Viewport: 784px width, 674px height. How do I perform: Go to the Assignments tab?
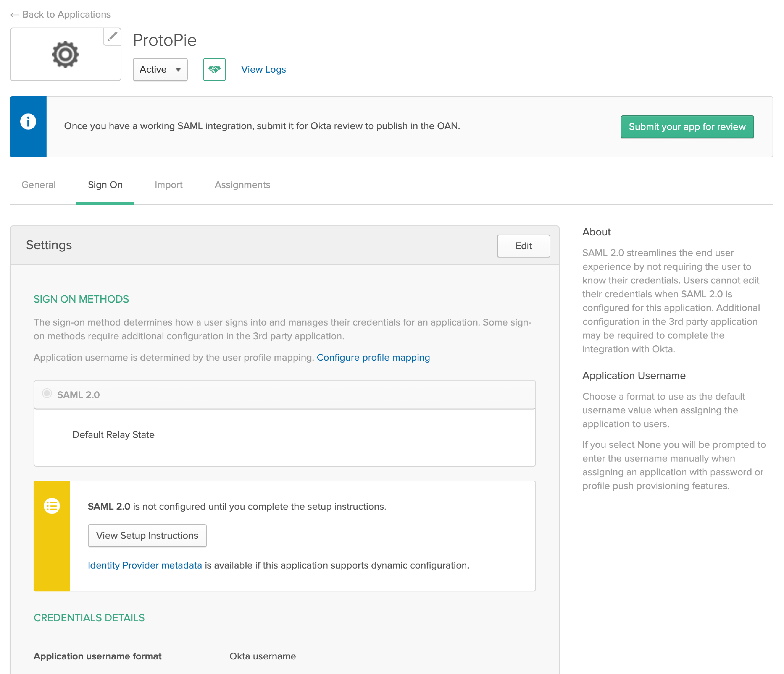click(242, 185)
